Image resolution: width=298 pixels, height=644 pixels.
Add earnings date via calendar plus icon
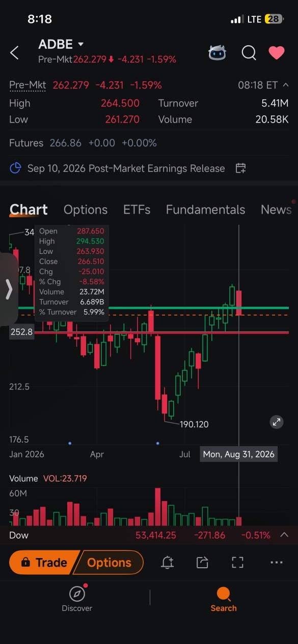pyautogui.click(x=241, y=168)
